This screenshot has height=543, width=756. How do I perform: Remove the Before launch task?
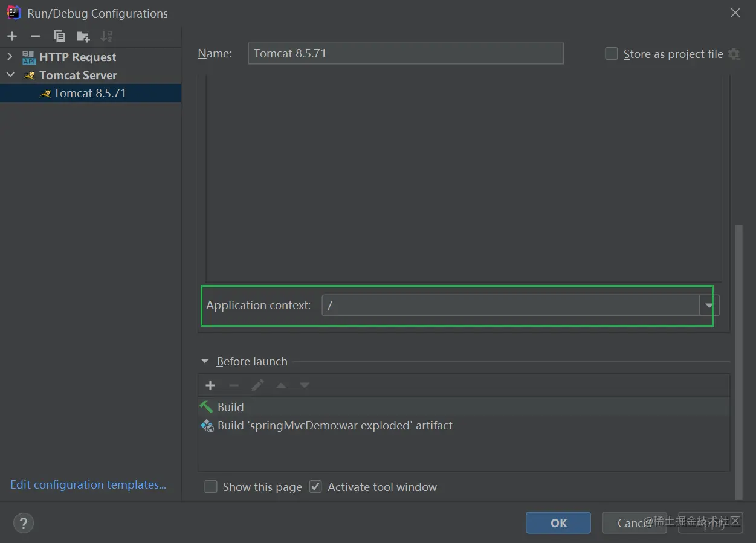pos(234,385)
